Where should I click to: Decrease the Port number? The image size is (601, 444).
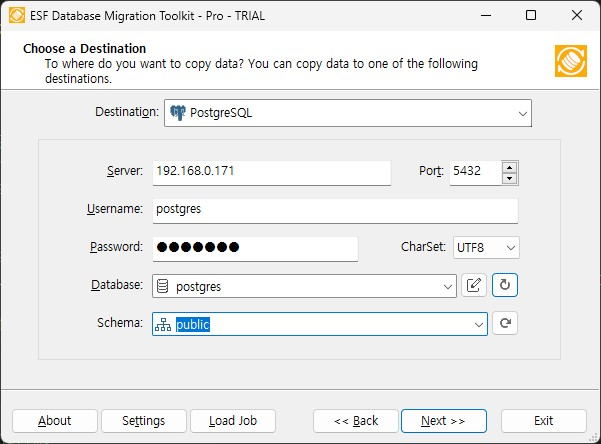click(509, 178)
